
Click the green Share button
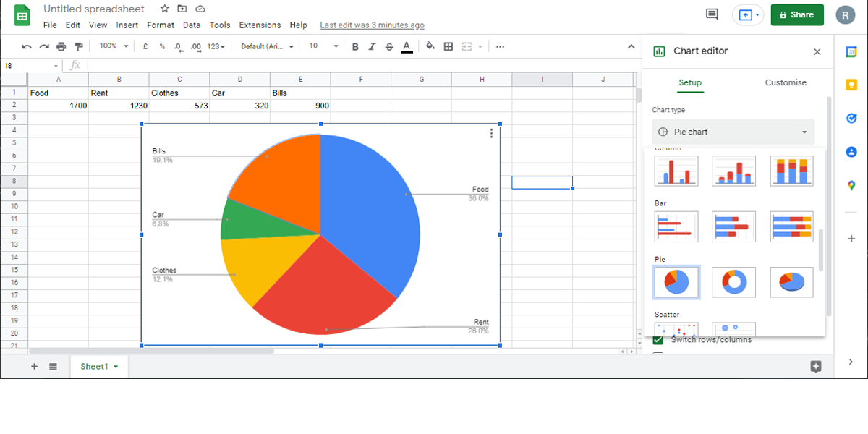(x=797, y=14)
